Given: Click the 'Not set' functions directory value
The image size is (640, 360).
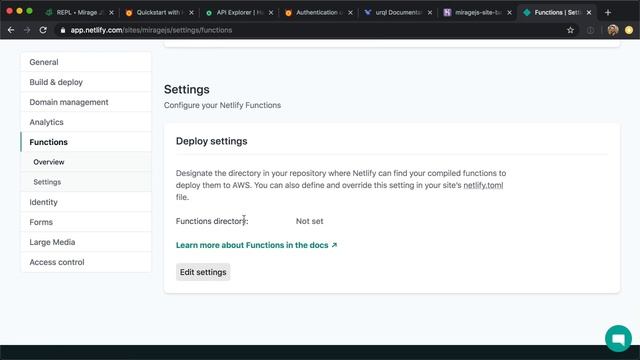Looking at the screenshot, I should point(309,221).
